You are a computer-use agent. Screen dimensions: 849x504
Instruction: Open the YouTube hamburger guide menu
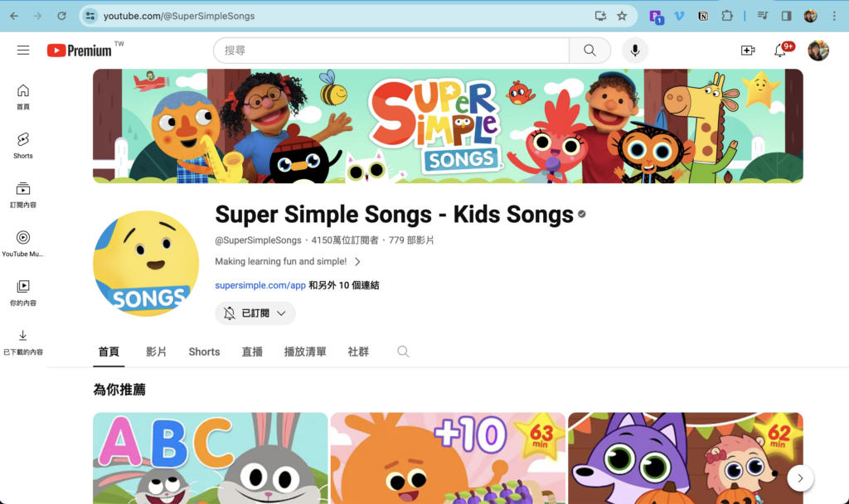(x=22, y=51)
